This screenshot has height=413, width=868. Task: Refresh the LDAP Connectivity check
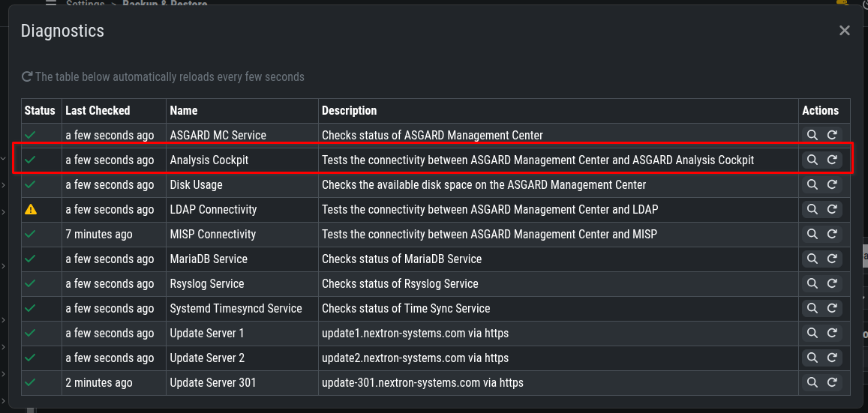point(832,209)
